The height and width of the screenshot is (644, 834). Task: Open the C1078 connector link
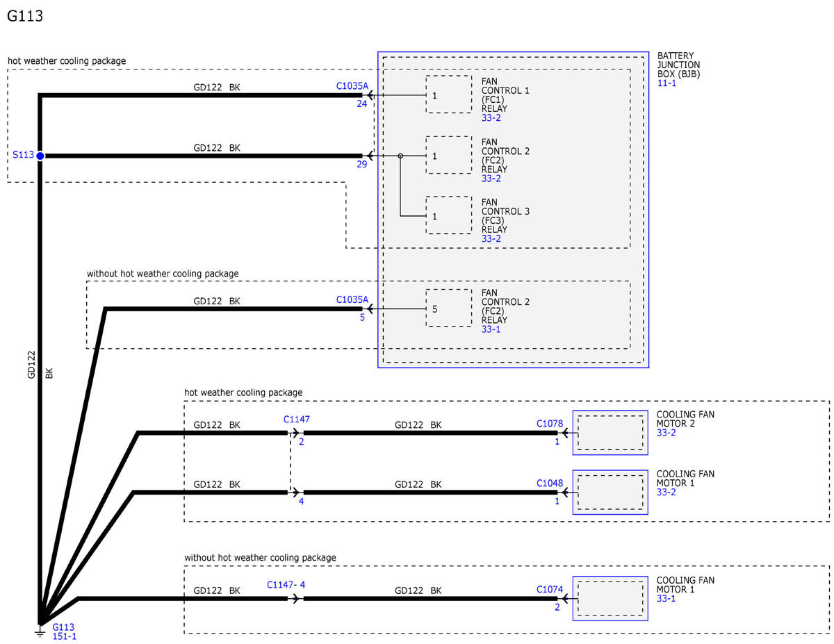[550, 423]
